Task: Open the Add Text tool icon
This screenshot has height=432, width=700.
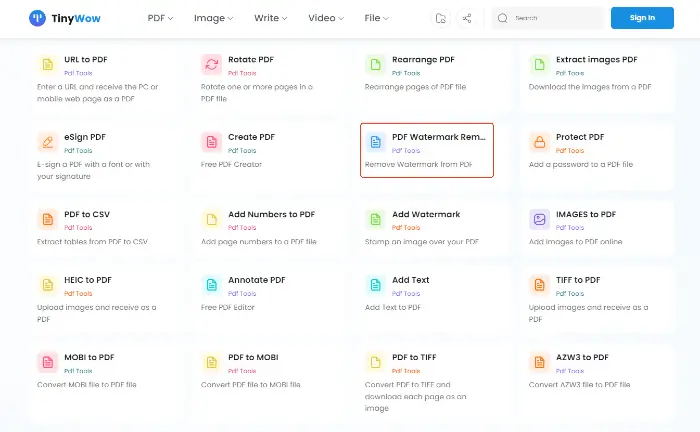Action: (x=375, y=285)
